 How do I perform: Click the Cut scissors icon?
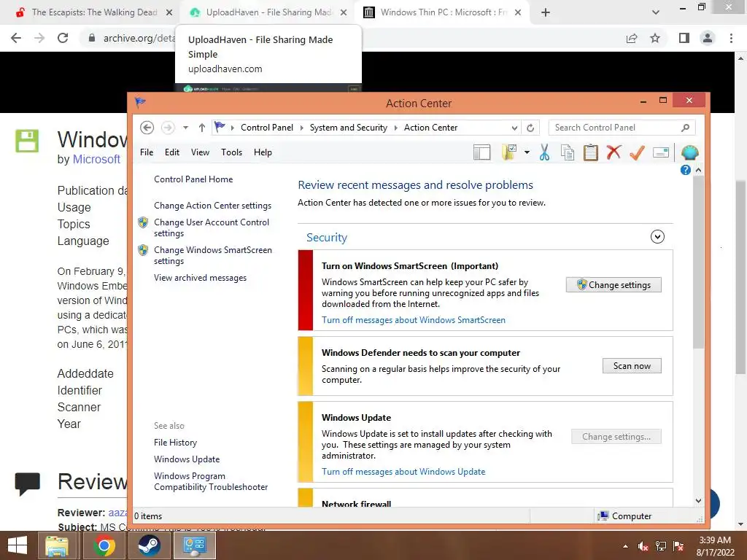tap(544, 152)
